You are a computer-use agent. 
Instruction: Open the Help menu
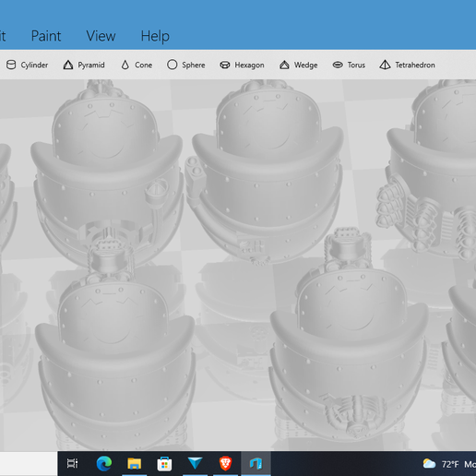point(155,36)
